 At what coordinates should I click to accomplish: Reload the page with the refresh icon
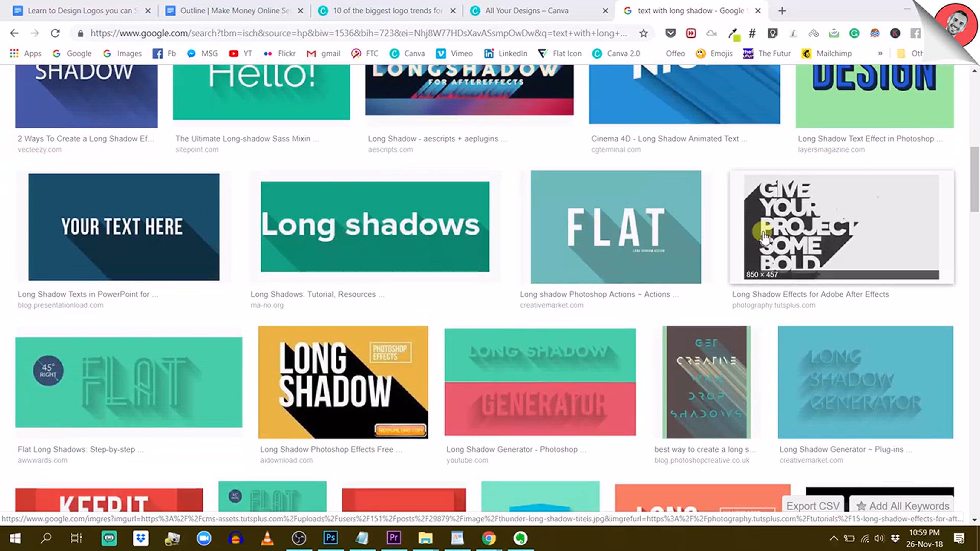pyautogui.click(x=55, y=33)
